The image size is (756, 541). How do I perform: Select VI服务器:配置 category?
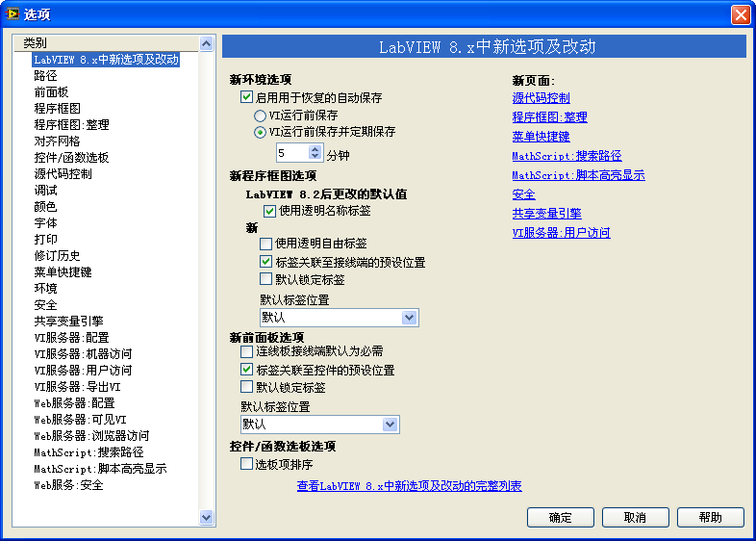[x=72, y=338]
